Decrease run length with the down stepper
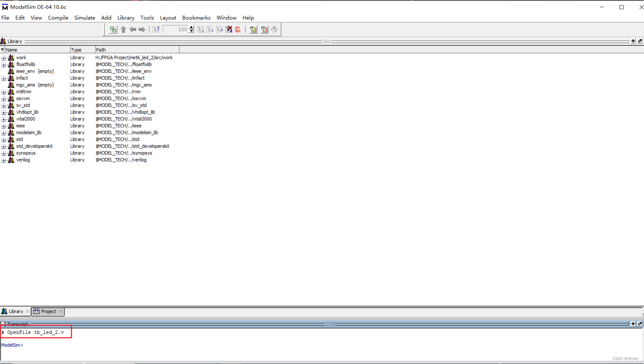644x364 pixels. [191, 31]
